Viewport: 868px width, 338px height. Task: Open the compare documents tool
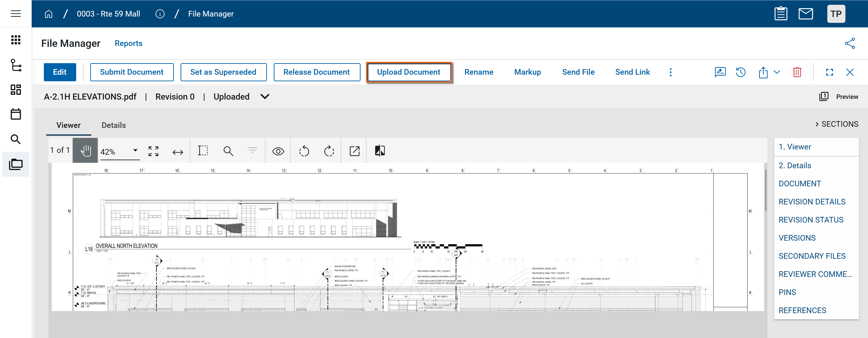tap(380, 151)
